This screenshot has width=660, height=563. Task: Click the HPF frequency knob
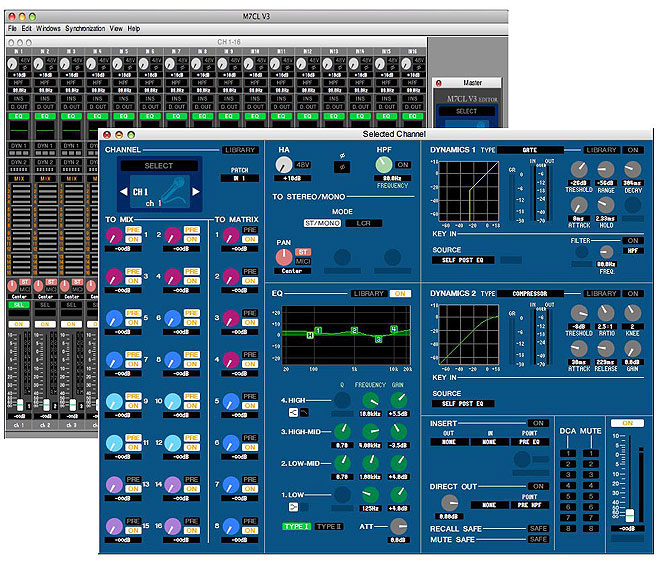coord(383,165)
